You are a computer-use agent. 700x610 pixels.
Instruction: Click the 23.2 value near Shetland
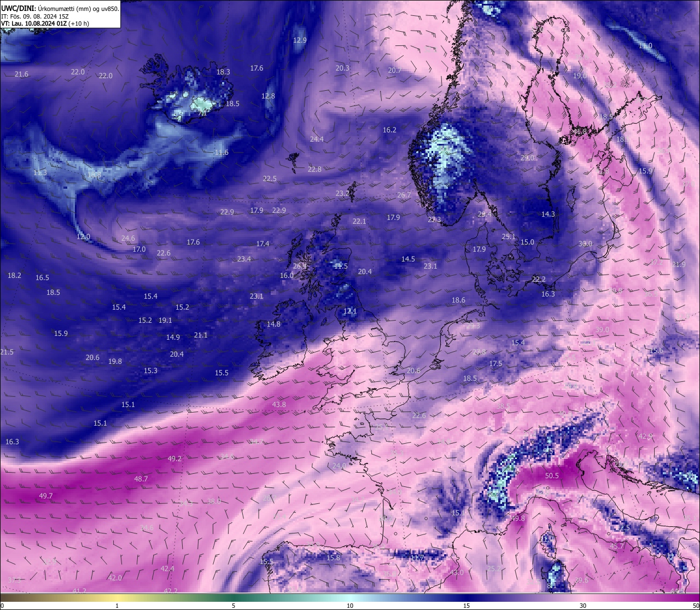[x=342, y=193]
